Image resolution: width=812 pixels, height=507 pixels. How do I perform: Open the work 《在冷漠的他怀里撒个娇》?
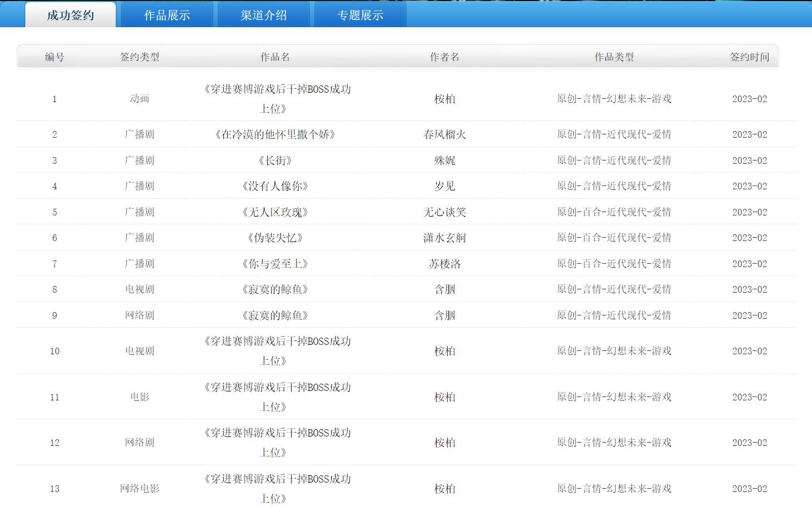point(275,134)
